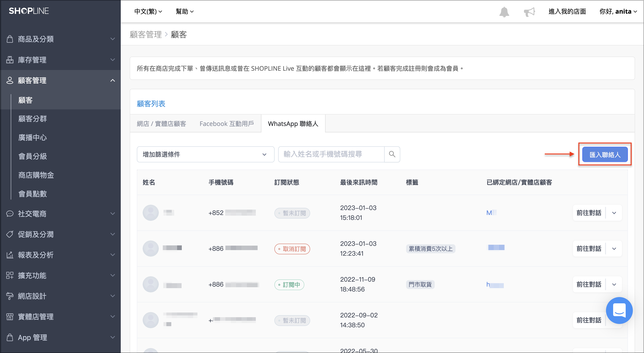Click 前往對話 for the 2022-09-02 contact
The width and height of the screenshot is (644, 353).
(x=589, y=320)
